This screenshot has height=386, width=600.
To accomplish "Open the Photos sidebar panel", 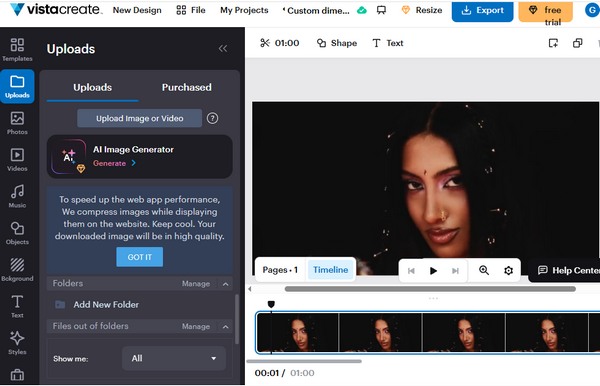I will (17, 123).
